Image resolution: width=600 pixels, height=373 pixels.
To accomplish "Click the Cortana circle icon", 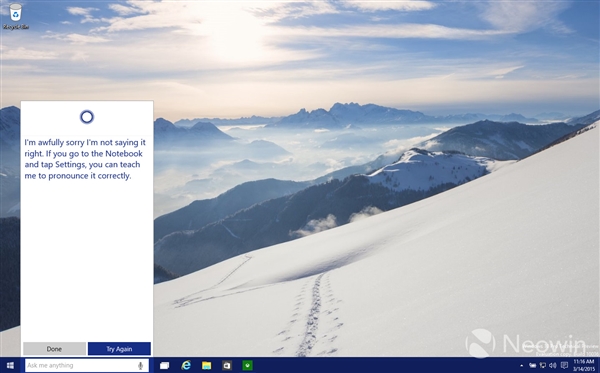I will [87, 117].
